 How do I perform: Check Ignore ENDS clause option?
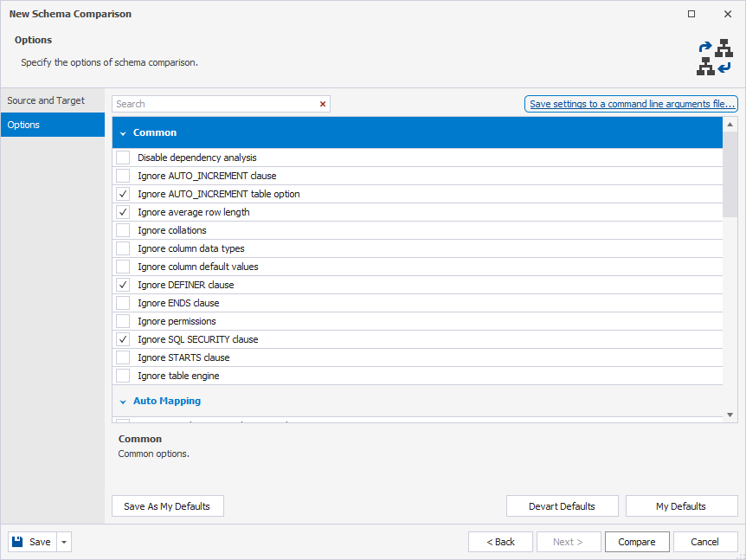[x=123, y=303]
